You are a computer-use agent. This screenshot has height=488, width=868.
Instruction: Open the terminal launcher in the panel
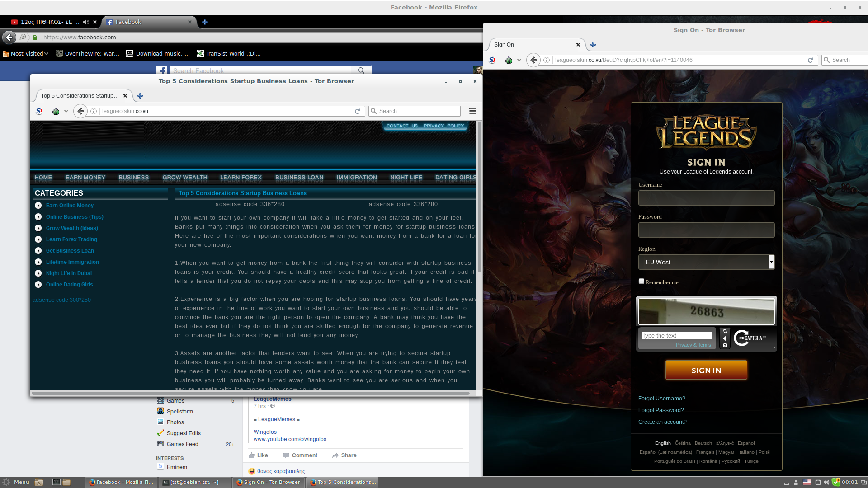[57, 482]
